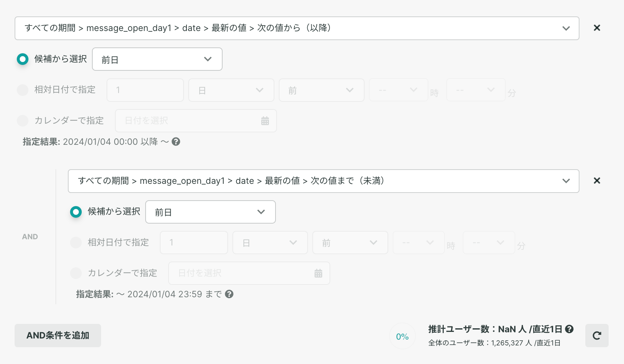Select second condition's 相対日付で指定 radio
The width and height of the screenshot is (624, 364).
click(76, 243)
